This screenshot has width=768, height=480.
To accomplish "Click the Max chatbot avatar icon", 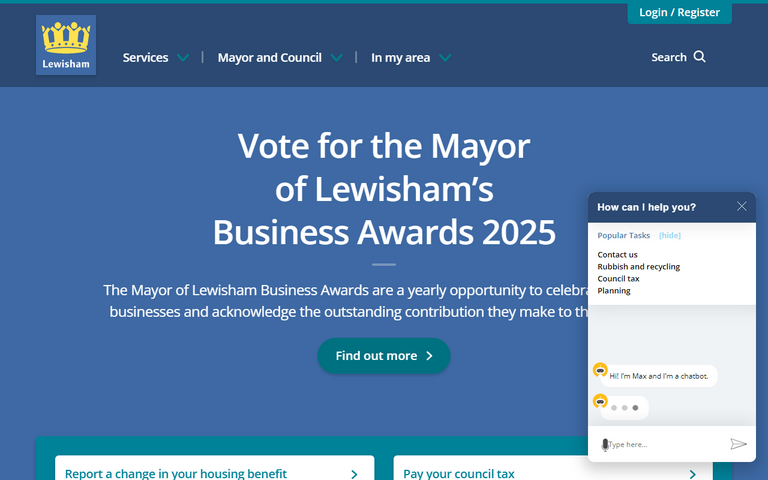I will pyautogui.click(x=600, y=370).
